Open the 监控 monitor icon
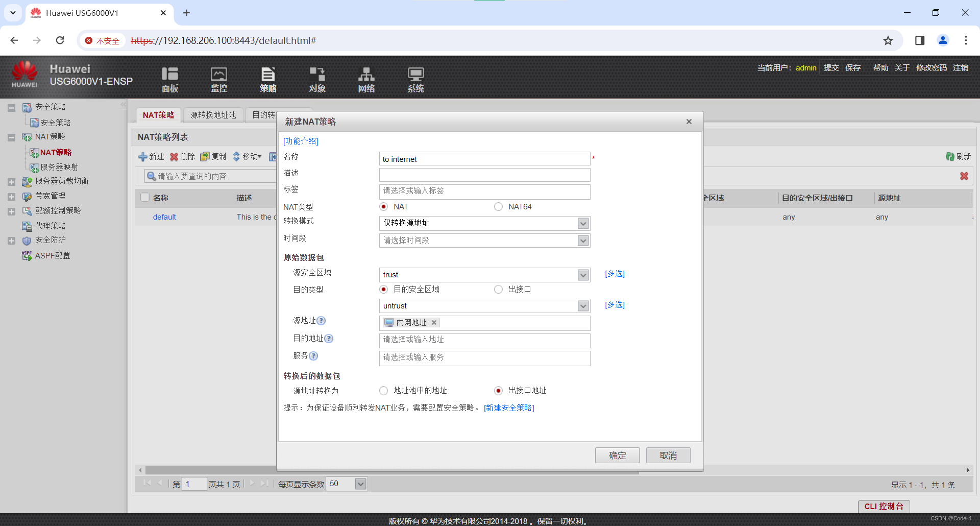 coord(219,80)
